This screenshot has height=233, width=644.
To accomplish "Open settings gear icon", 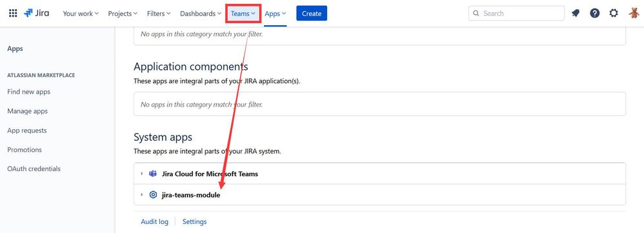I will 614,13.
